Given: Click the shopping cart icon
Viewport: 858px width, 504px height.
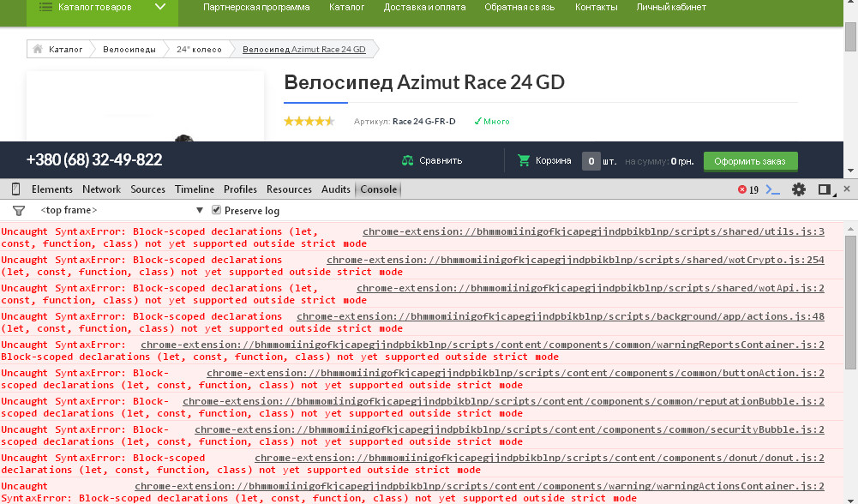Looking at the screenshot, I should coord(524,160).
